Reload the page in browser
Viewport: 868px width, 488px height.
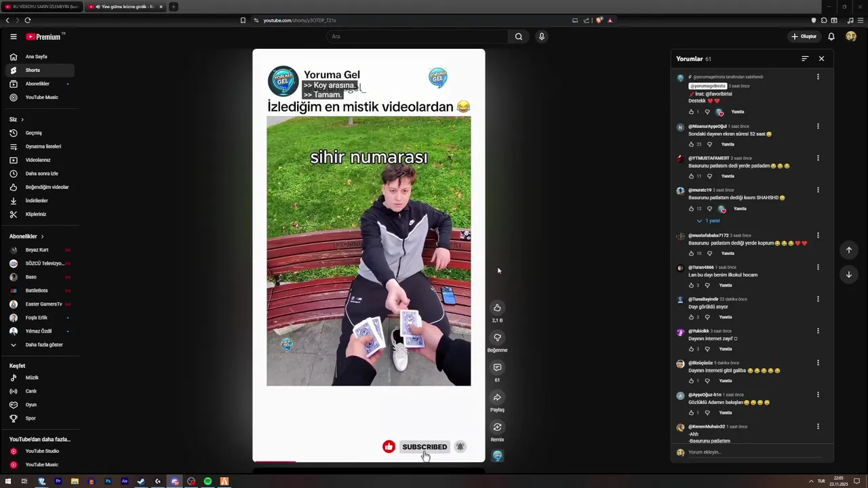tap(28, 20)
